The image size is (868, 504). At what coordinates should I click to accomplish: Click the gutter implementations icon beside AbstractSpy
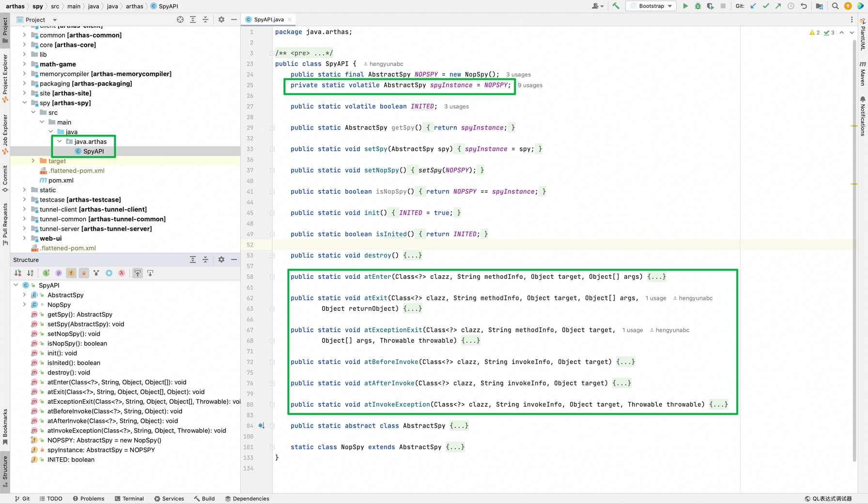[x=261, y=426]
